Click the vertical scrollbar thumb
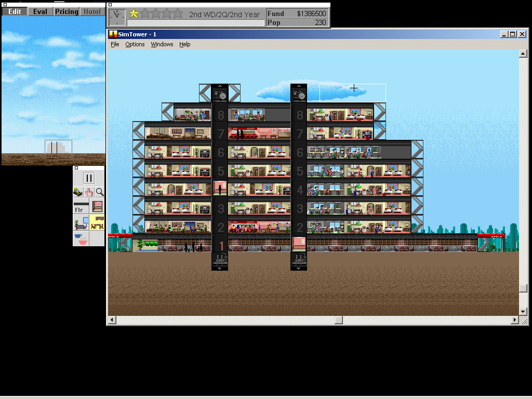The width and height of the screenshot is (532, 399). tap(523, 288)
